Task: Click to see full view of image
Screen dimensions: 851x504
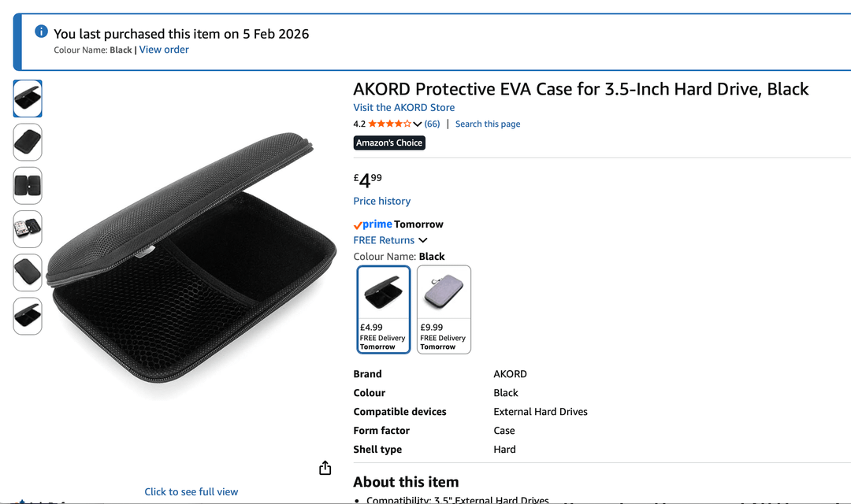Action: 191,491
